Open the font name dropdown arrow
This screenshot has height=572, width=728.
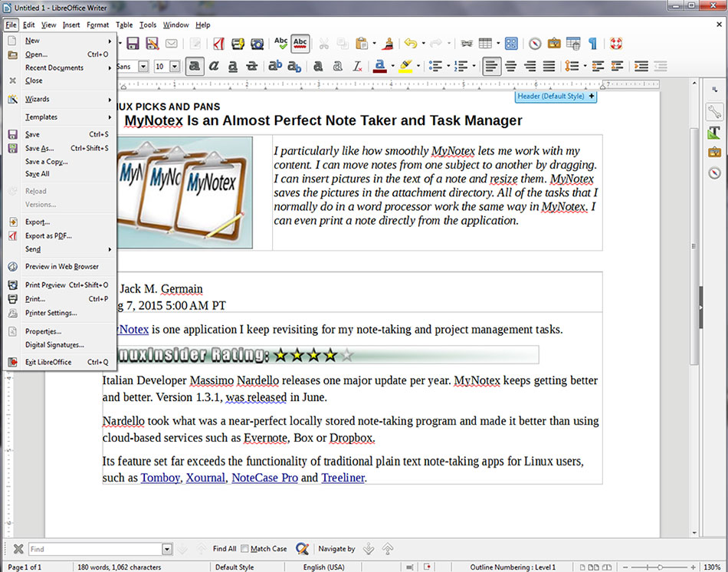pyautogui.click(x=143, y=67)
